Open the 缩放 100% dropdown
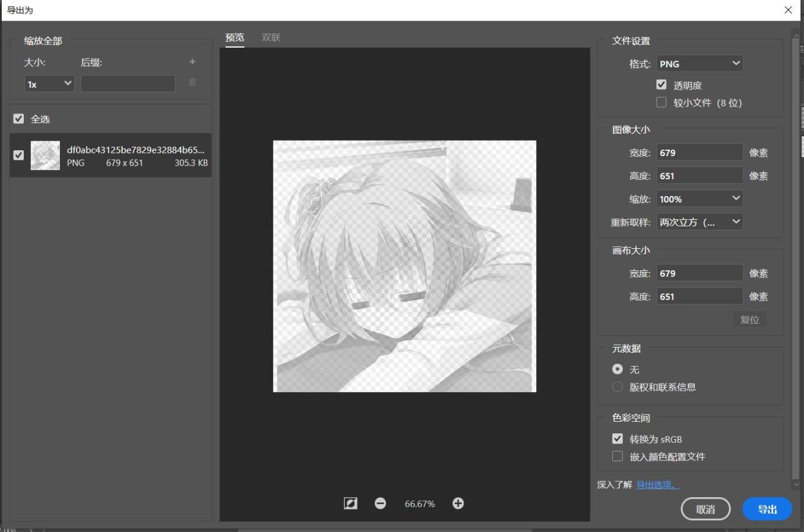Image resolution: width=804 pixels, height=532 pixels. (x=699, y=199)
